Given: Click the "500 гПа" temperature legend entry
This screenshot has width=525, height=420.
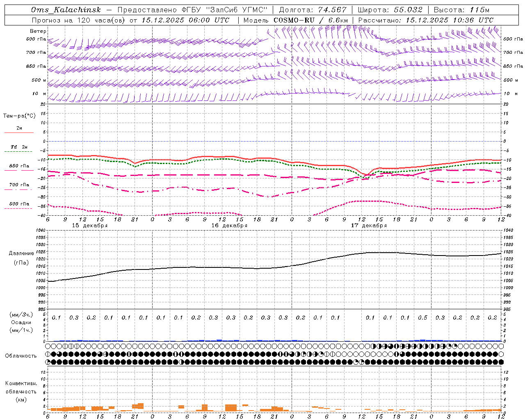Looking at the screenshot, I should 19,204.
